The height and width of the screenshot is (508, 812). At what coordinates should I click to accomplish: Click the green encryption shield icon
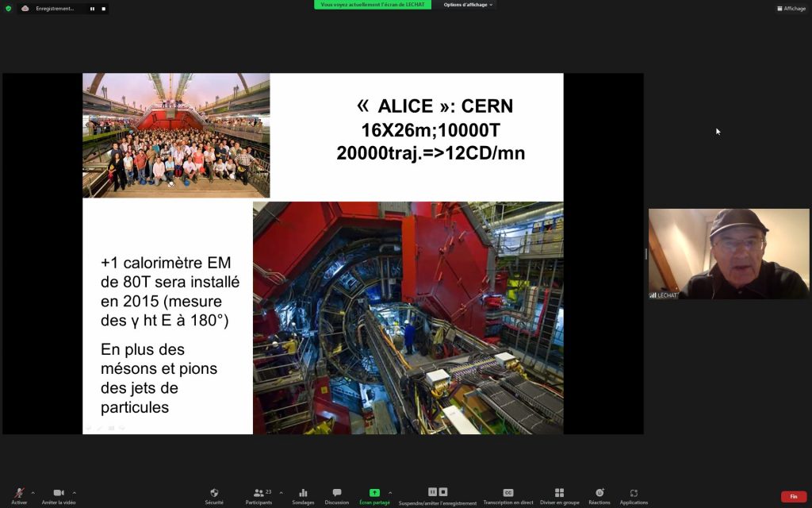click(x=8, y=8)
